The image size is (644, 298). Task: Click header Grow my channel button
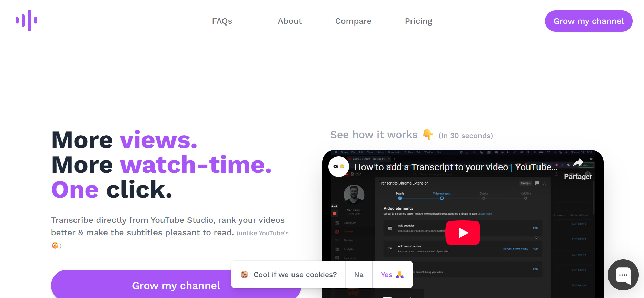[x=588, y=21]
